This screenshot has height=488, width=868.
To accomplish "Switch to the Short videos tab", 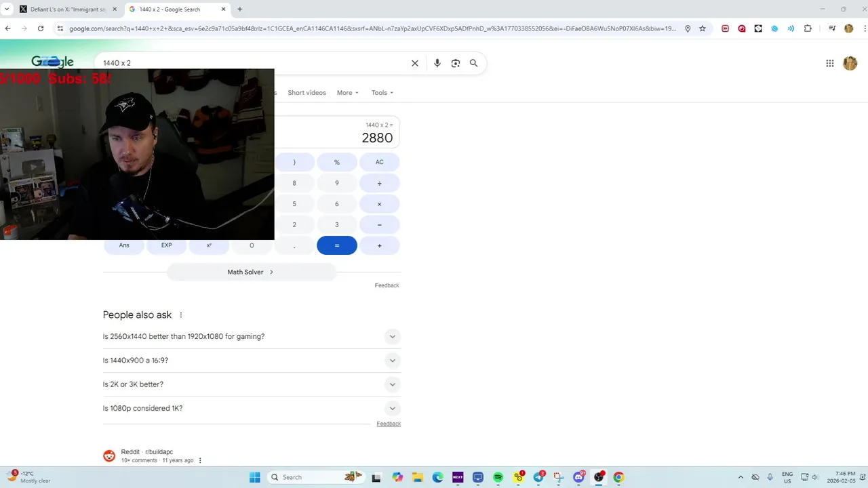I will pyautogui.click(x=307, y=93).
